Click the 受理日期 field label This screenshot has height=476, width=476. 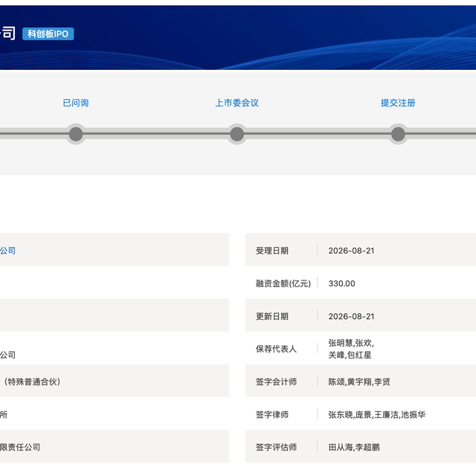272,251
